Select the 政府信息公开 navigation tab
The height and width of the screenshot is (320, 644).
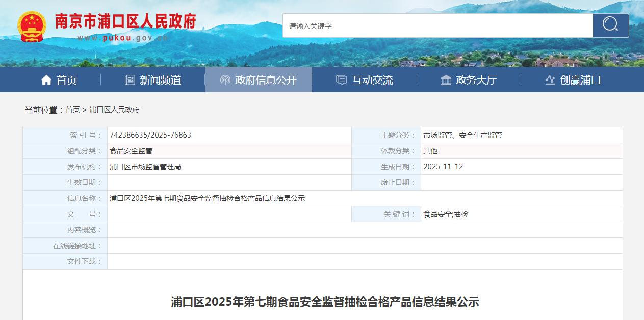point(259,80)
